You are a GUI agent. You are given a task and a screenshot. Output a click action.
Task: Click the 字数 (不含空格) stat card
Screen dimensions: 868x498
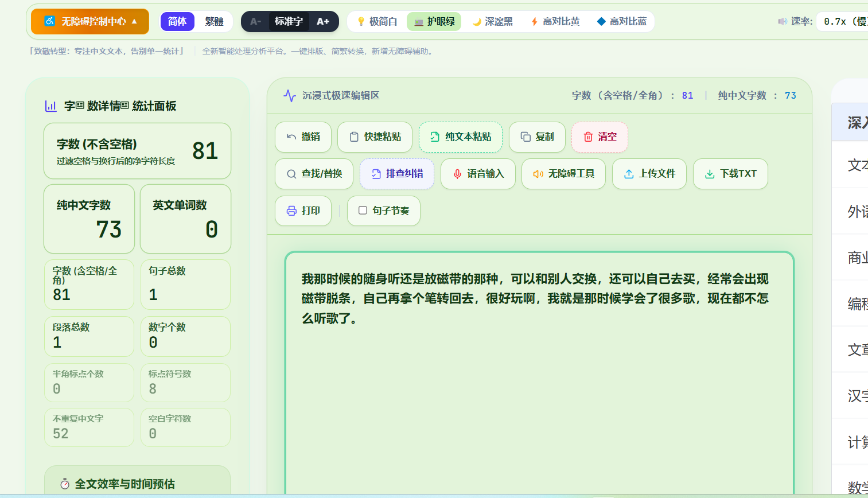[137, 151]
